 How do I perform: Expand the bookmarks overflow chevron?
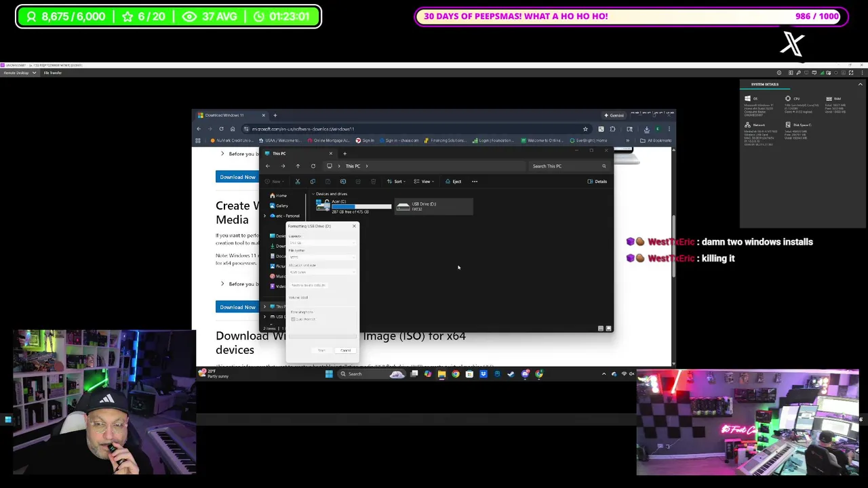(x=627, y=141)
